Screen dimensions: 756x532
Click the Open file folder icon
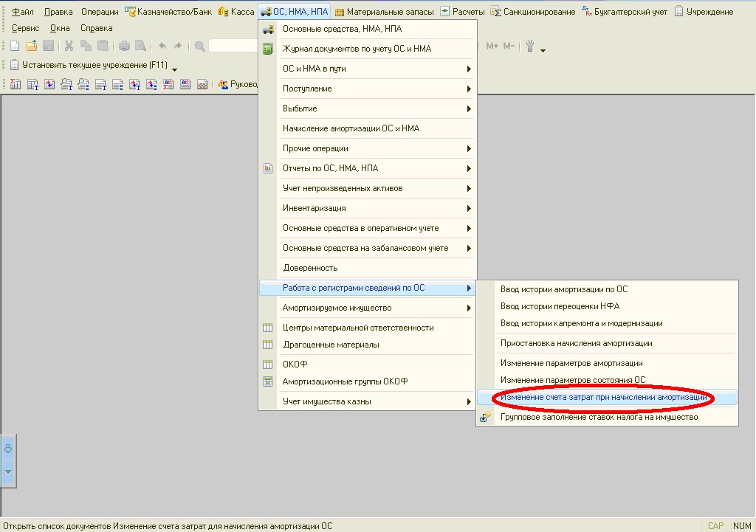[32, 46]
